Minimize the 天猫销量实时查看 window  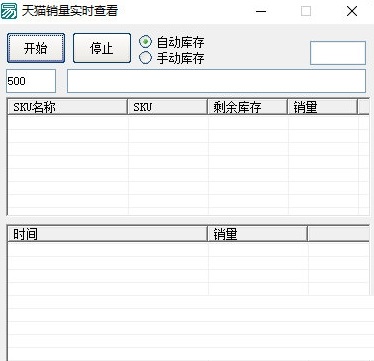pyautogui.click(x=261, y=12)
